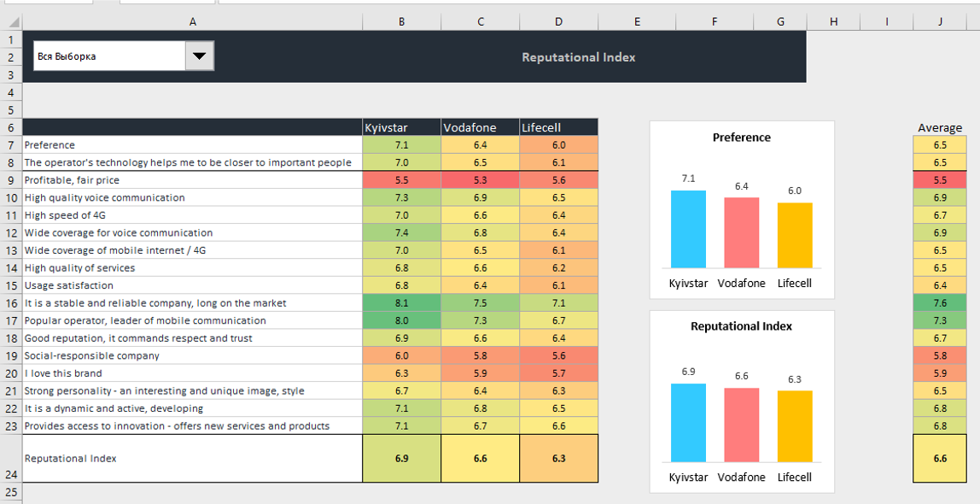Image resolution: width=980 pixels, height=504 pixels.
Task: Select column A header
Action: [x=193, y=22]
